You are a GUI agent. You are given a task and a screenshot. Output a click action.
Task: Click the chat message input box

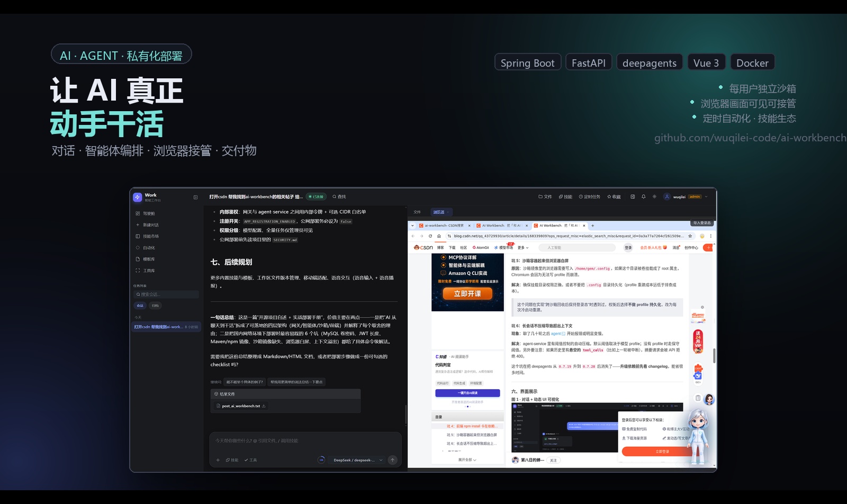pyautogui.click(x=305, y=441)
